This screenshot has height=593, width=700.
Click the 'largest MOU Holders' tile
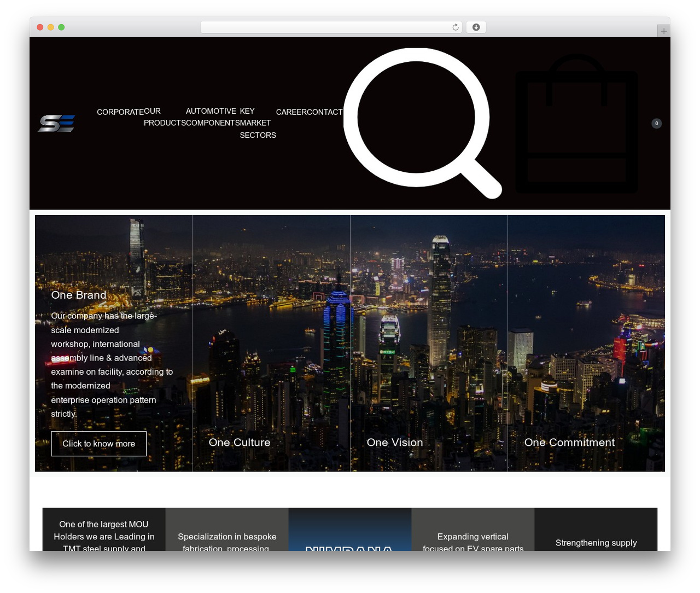[x=104, y=530]
